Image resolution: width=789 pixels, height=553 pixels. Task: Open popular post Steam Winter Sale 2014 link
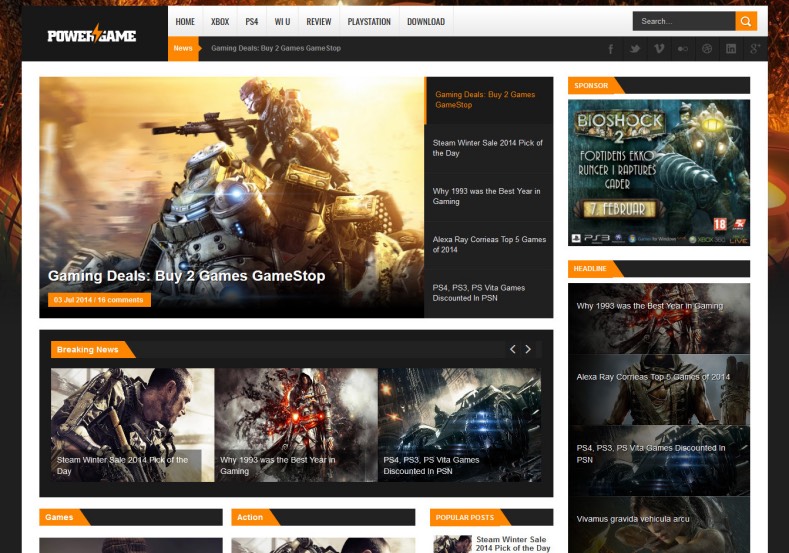click(513, 543)
